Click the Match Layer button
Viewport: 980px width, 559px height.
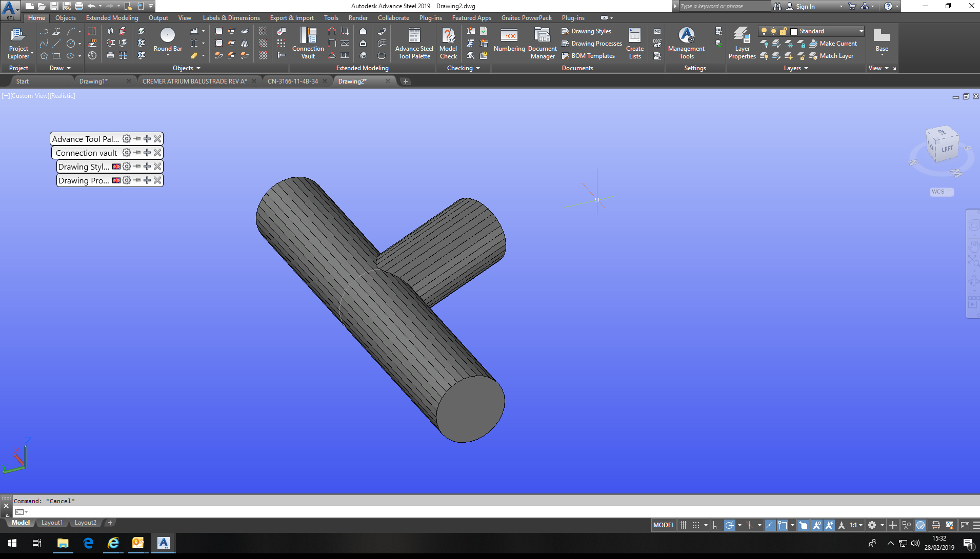pyautogui.click(x=834, y=55)
